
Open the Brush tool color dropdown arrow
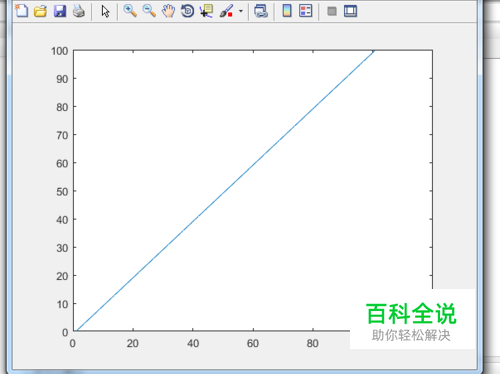tap(241, 11)
